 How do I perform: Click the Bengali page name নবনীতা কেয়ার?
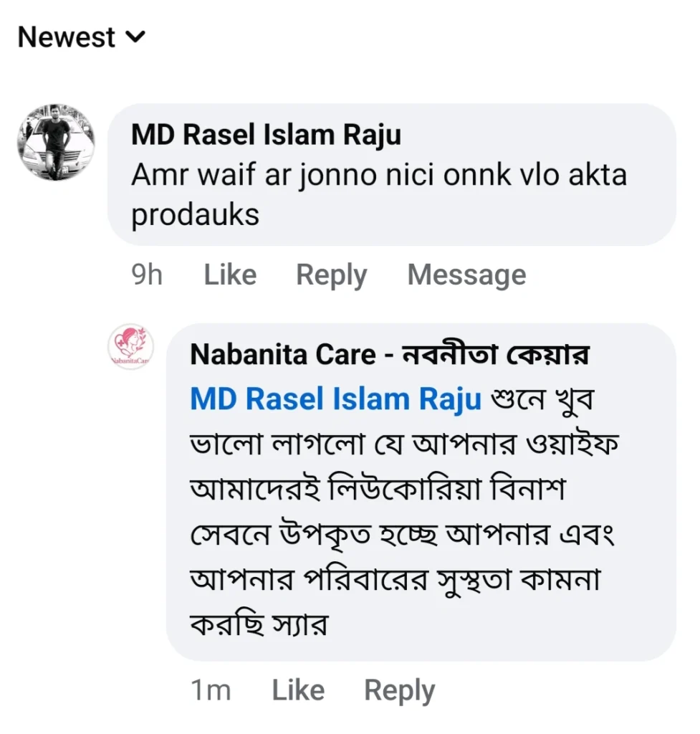(x=494, y=354)
